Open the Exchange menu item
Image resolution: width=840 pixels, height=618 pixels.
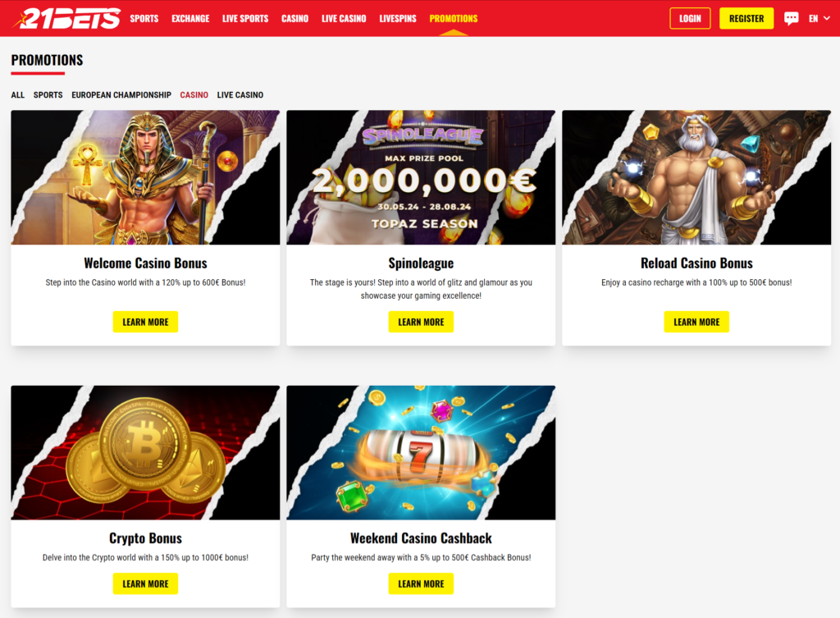point(190,18)
